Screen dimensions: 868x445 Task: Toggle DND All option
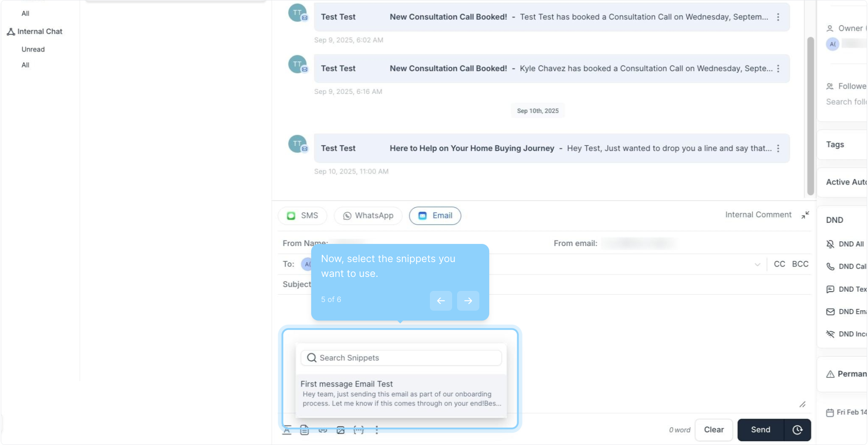click(x=851, y=244)
